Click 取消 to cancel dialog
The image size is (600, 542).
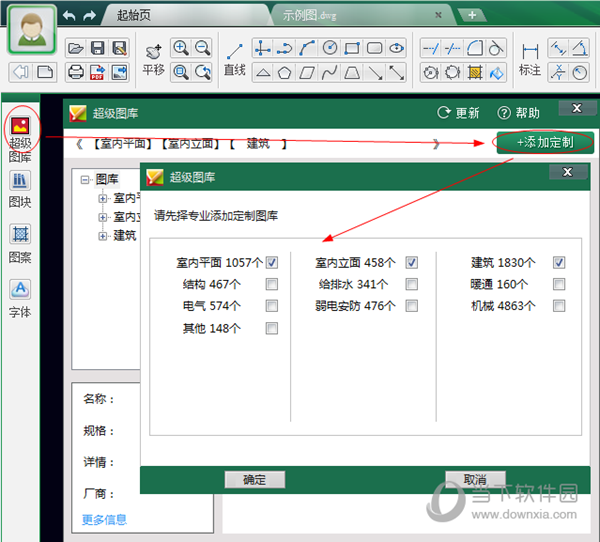pyautogui.click(x=475, y=479)
